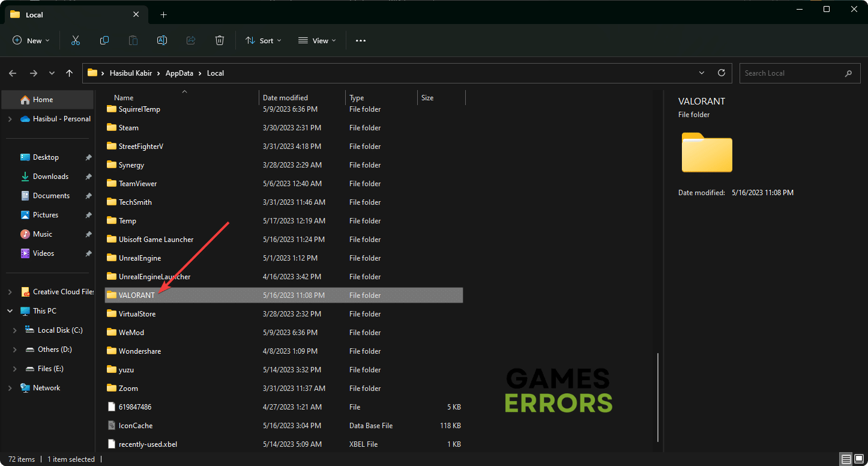Viewport: 868px width, 466px height.
Task: Open the View dropdown menu
Action: (x=317, y=41)
